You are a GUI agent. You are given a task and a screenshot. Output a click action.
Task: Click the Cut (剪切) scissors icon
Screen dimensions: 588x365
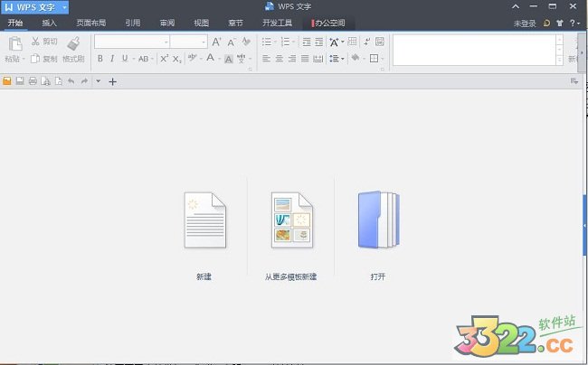pyautogui.click(x=35, y=42)
